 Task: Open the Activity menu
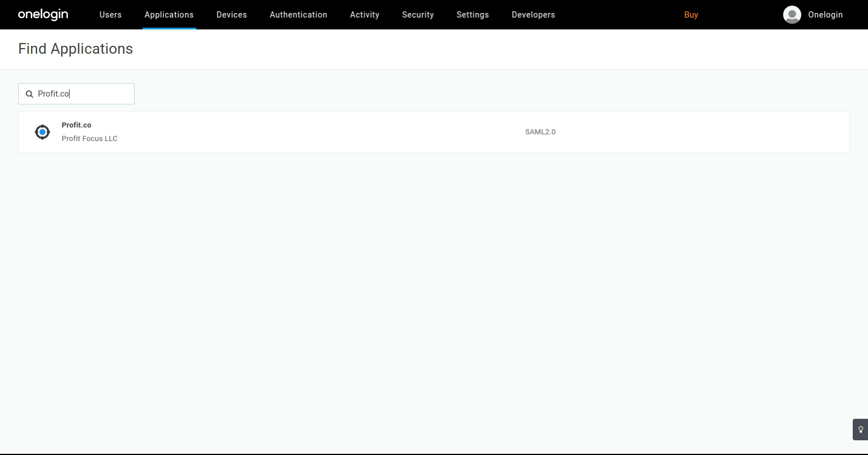364,15
